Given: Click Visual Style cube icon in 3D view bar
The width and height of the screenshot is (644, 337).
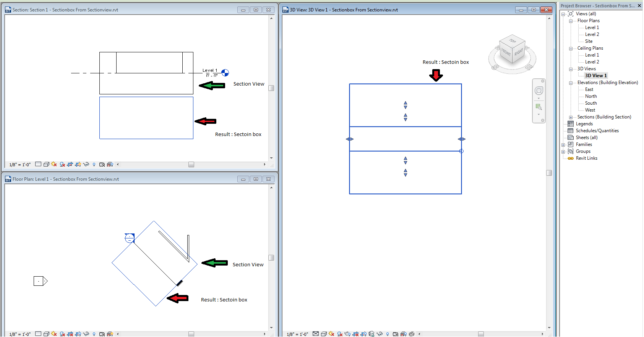Looking at the screenshot, I should tap(324, 334).
